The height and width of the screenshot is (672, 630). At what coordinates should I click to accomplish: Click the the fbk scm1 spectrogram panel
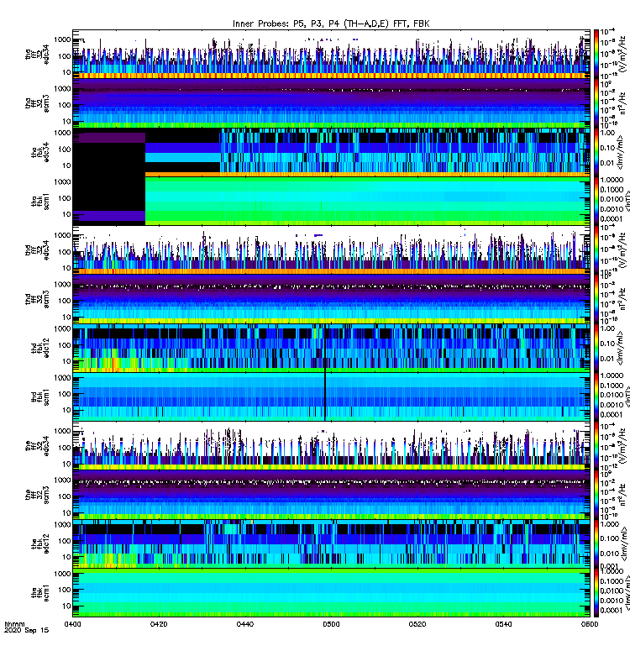(x=331, y=593)
